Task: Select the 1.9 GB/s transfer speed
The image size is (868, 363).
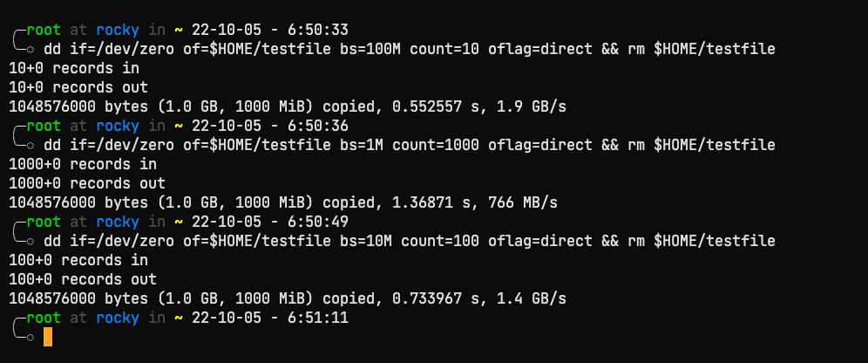Action: click(532, 106)
